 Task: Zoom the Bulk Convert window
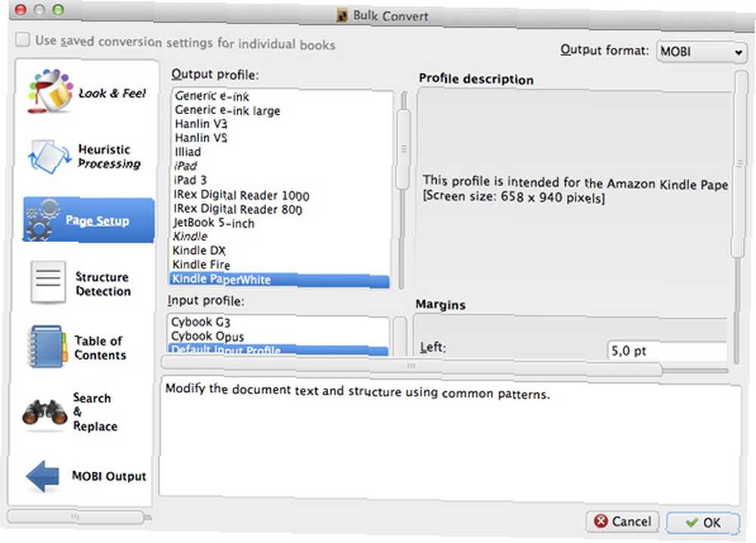point(58,10)
